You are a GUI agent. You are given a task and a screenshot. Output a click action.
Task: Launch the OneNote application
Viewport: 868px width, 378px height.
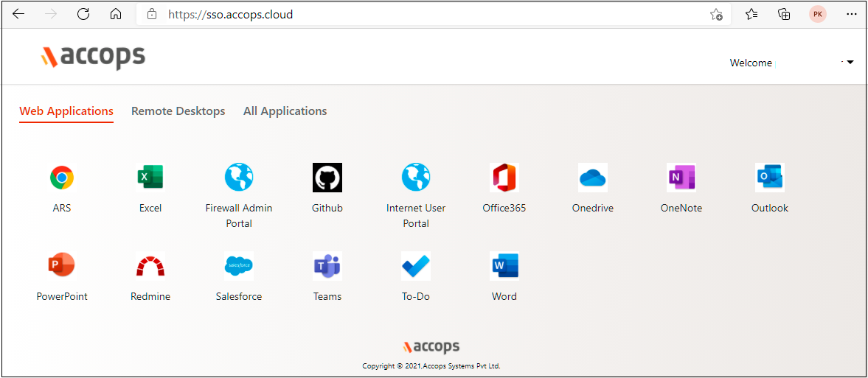click(x=681, y=178)
